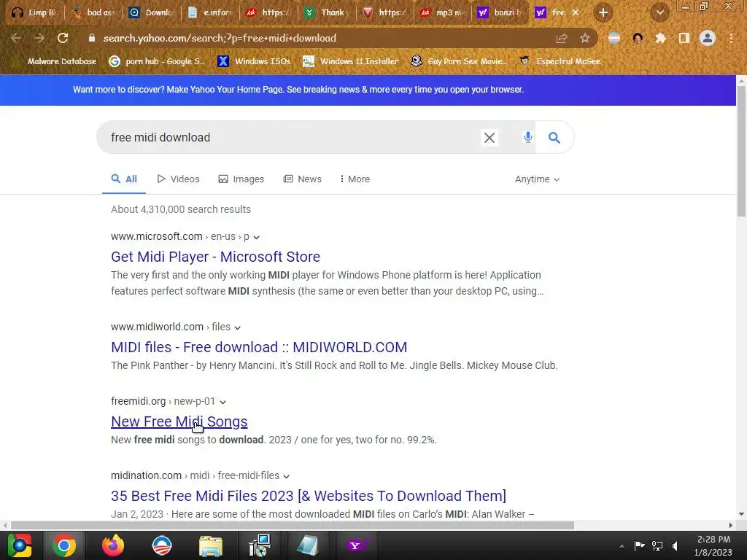Open the Action Center flag tray icon
747x560 pixels.
click(x=639, y=545)
